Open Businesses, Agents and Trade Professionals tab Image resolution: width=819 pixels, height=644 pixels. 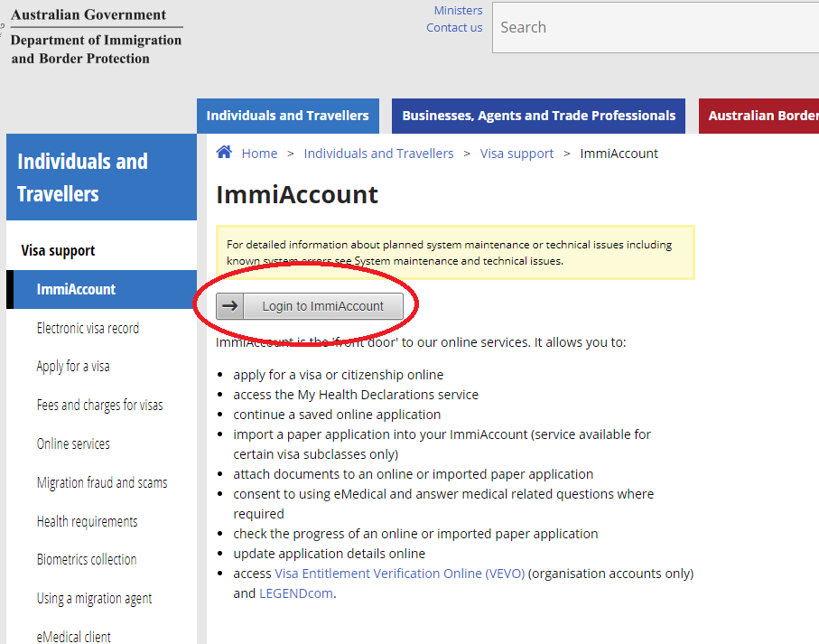pos(538,116)
